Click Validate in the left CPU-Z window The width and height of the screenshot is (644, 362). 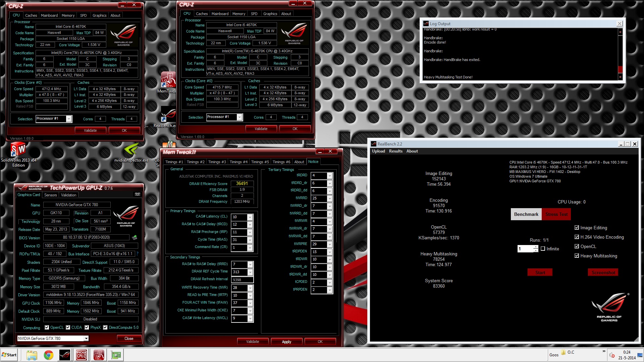point(90,130)
